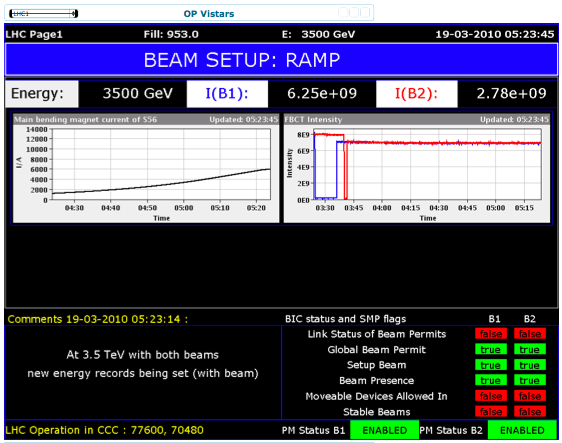Click the Fill: 953.0 header text
The width and height of the screenshot is (562, 443).
click(x=171, y=34)
